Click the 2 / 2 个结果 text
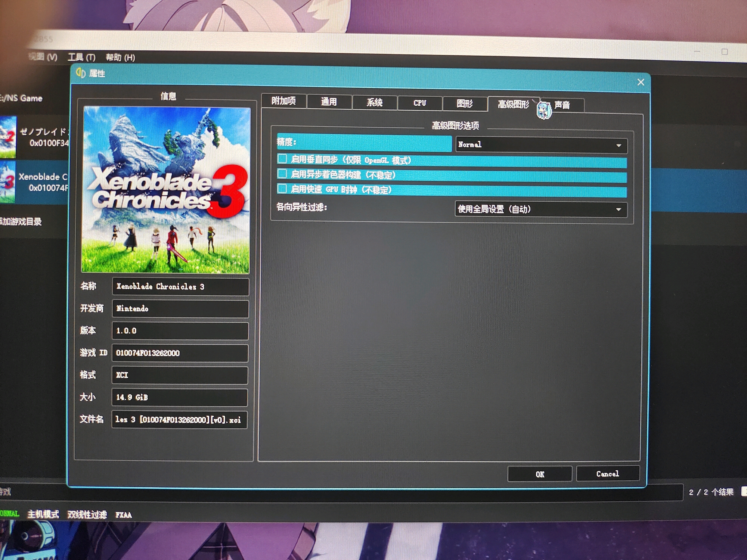The image size is (747, 560). 711,492
